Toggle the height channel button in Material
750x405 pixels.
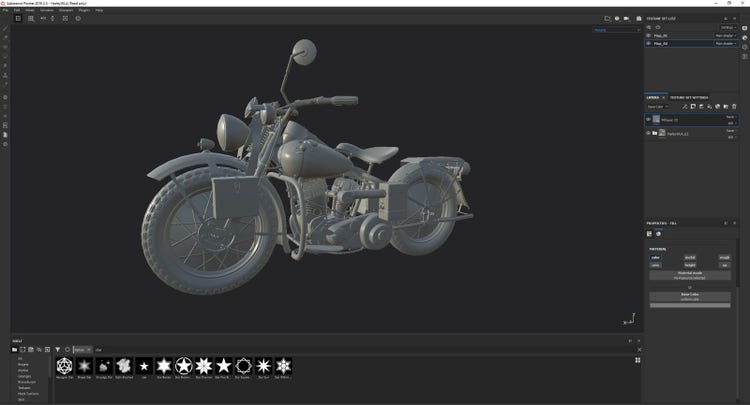pyautogui.click(x=690, y=265)
